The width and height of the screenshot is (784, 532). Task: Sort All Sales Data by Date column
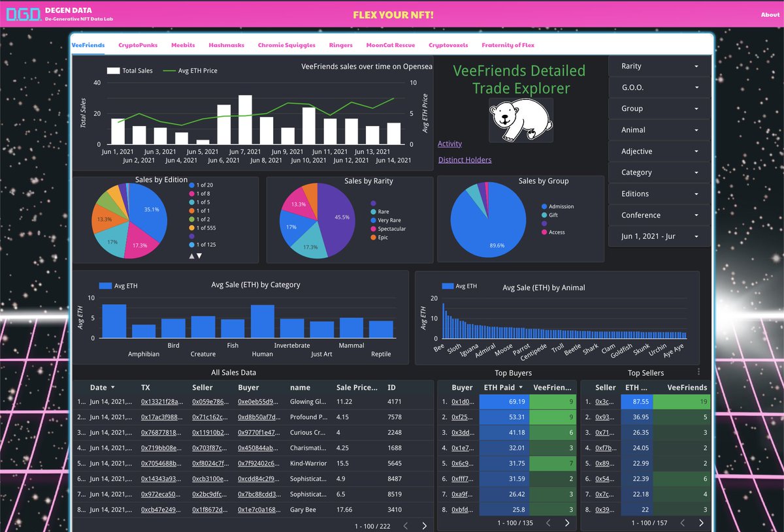(x=103, y=388)
